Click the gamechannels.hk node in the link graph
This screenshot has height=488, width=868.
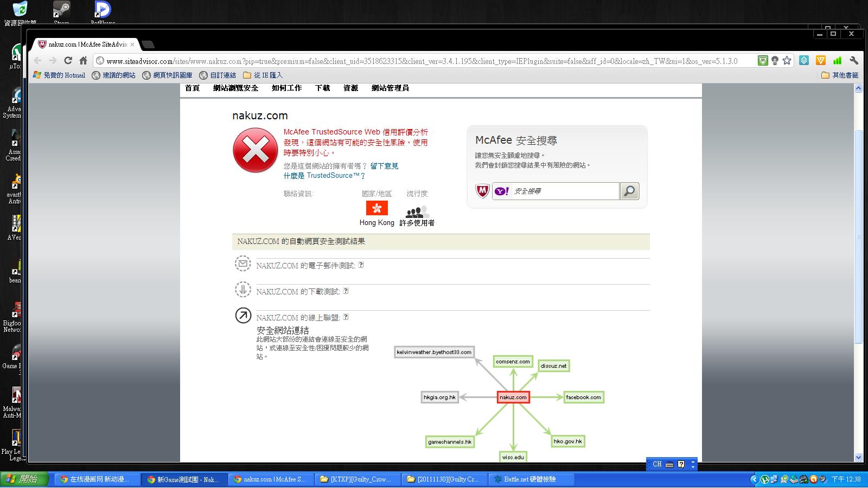point(450,442)
